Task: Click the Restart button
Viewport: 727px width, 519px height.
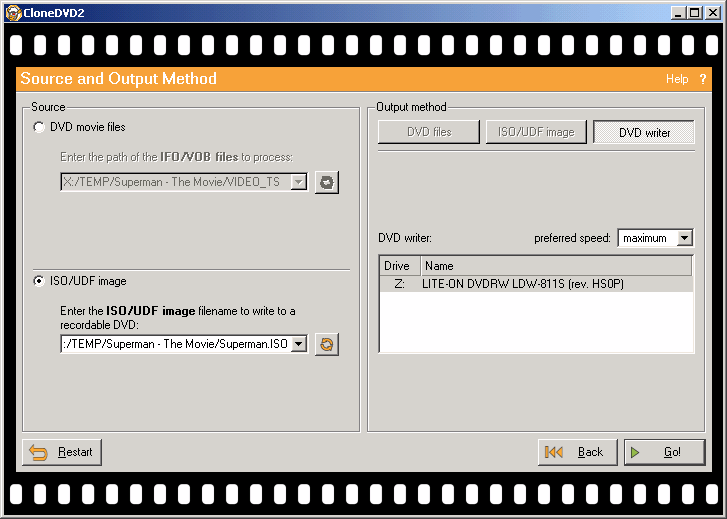Action: (x=62, y=452)
